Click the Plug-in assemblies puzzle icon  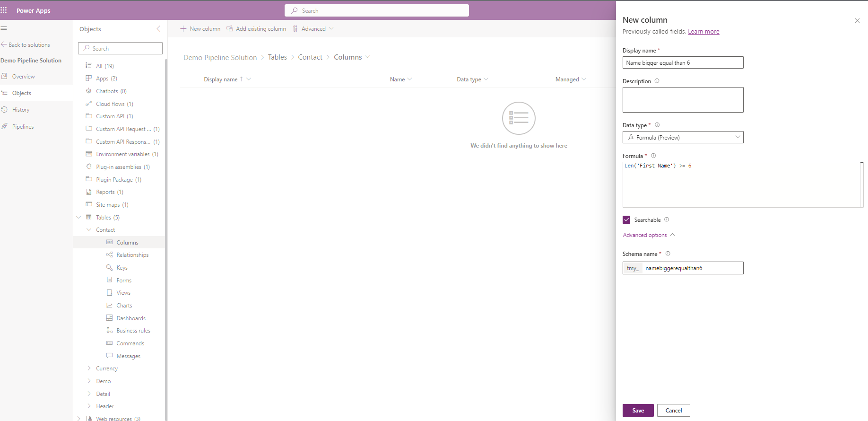(88, 167)
